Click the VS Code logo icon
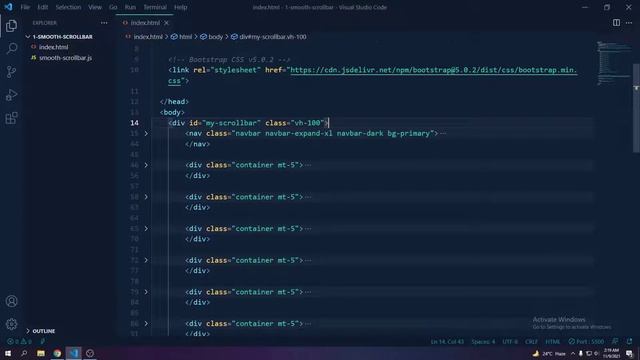Image resolution: width=640 pixels, height=360 pixels. click(x=8, y=7)
